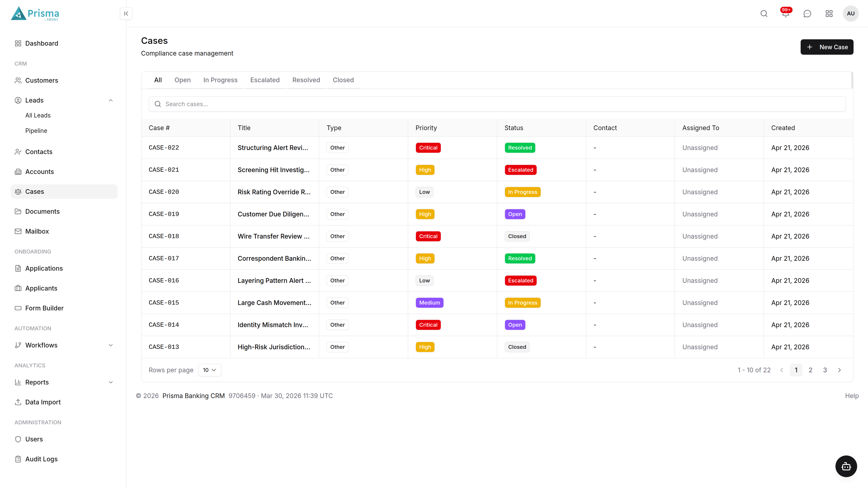The width and height of the screenshot is (868, 488).
Task: Open case CASE-022
Action: 164,148
